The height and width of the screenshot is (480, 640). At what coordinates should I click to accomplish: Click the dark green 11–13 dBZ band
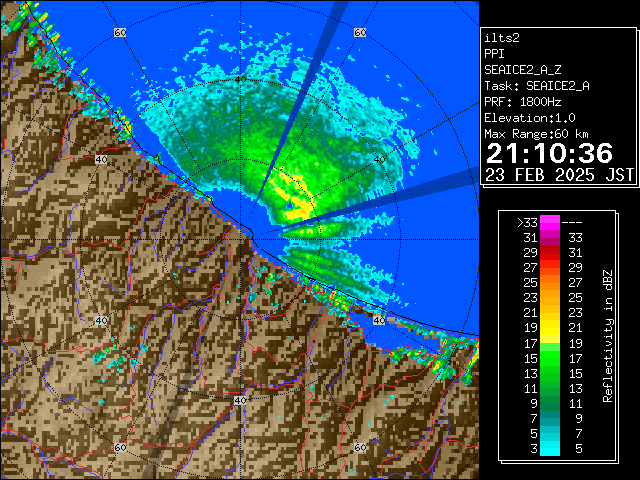[x=550, y=388]
